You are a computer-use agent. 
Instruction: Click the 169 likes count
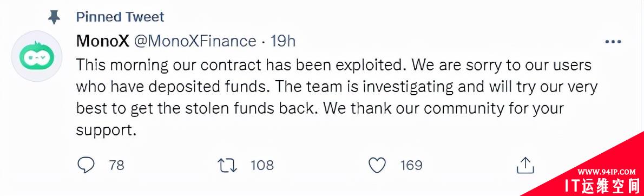click(411, 165)
